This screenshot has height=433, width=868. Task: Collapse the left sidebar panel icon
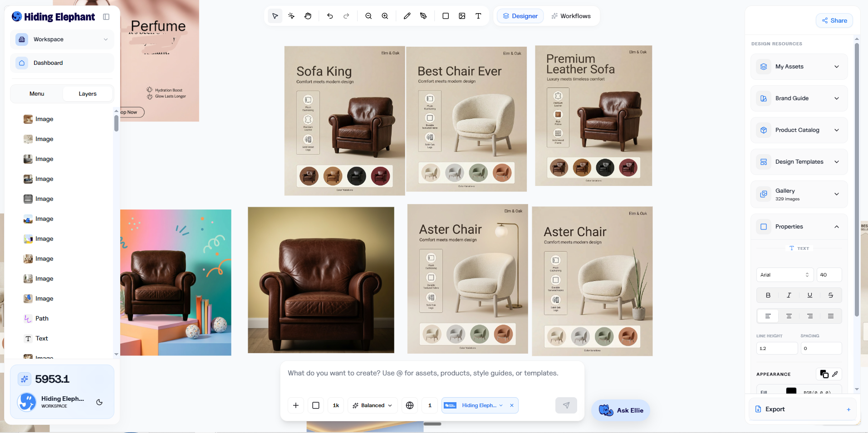[106, 17]
